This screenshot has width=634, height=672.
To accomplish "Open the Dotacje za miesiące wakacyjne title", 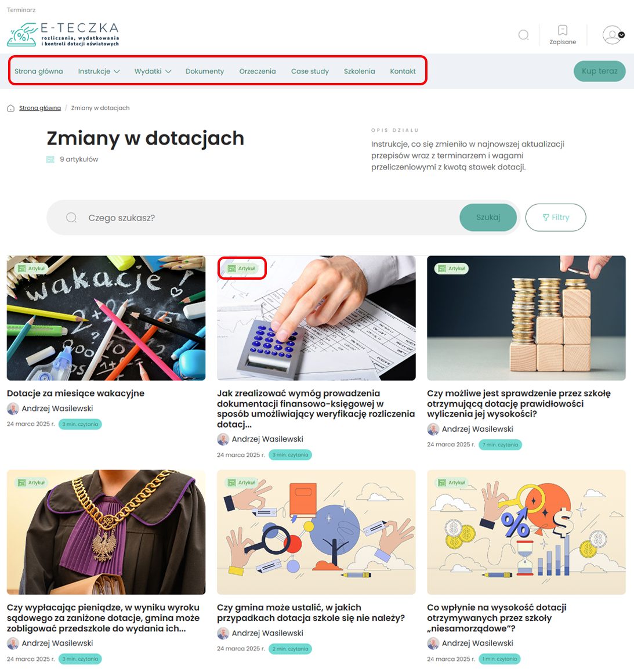I will [75, 393].
